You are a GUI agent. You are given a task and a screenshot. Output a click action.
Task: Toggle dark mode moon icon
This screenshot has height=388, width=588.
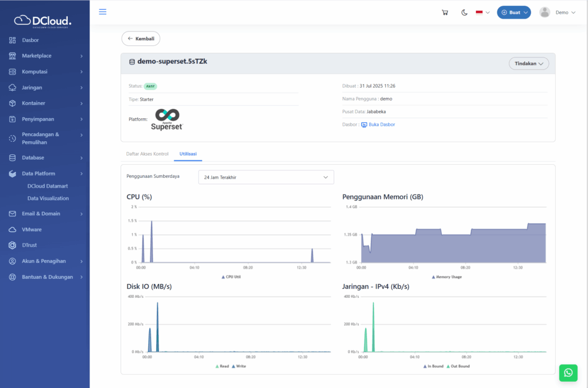point(464,13)
